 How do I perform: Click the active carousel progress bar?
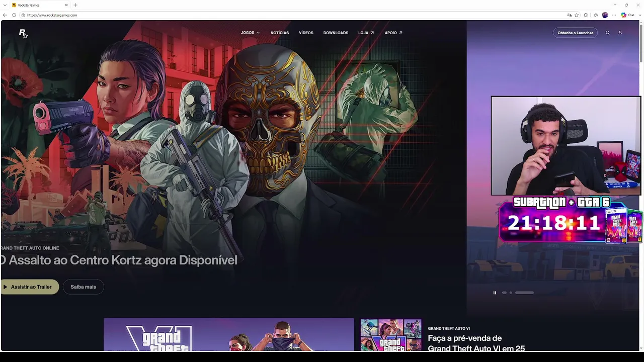pos(524,293)
